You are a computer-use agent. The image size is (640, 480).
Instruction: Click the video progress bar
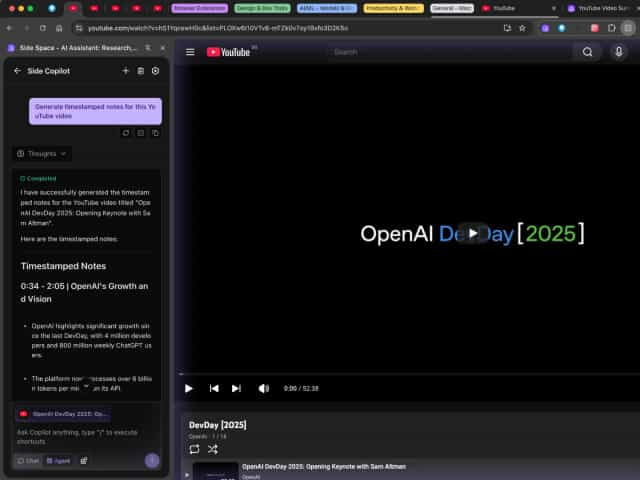(409, 374)
